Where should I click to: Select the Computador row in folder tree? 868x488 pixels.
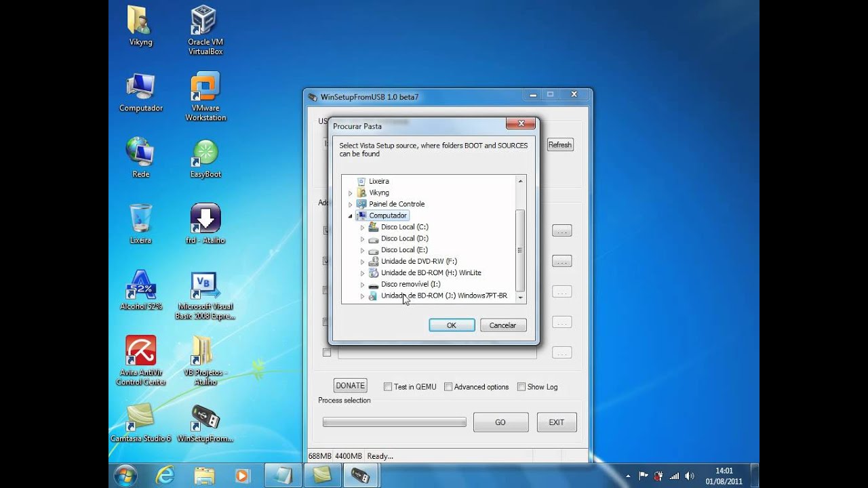coord(382,216)
